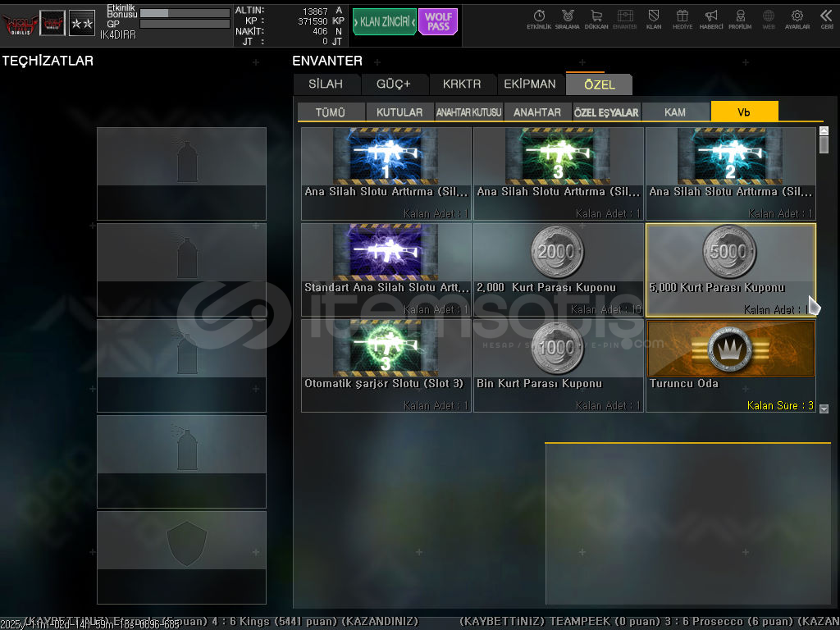Click the first spray equipment slot
The image size is (840, 630).
pyautogui.click(x=181, y=174)
